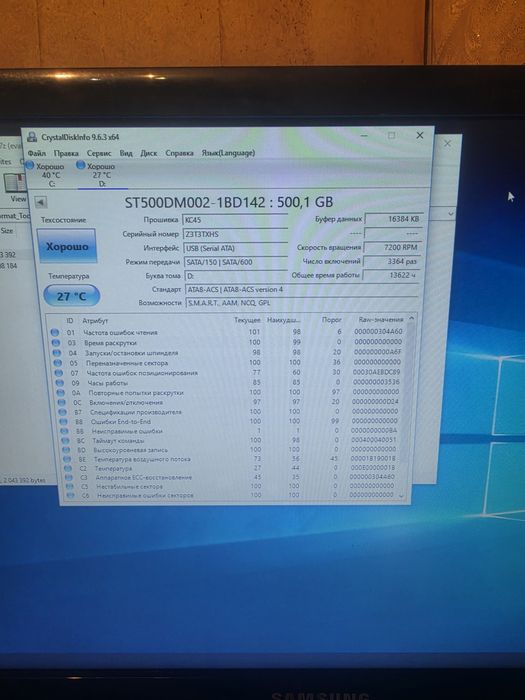Click raw value 000000003536 in Часы работы
The image size is (525, 700).
(376, 382)
